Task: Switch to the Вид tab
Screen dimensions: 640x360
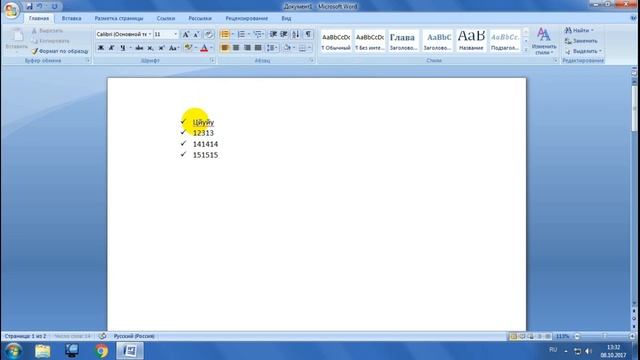Action: 286,18
